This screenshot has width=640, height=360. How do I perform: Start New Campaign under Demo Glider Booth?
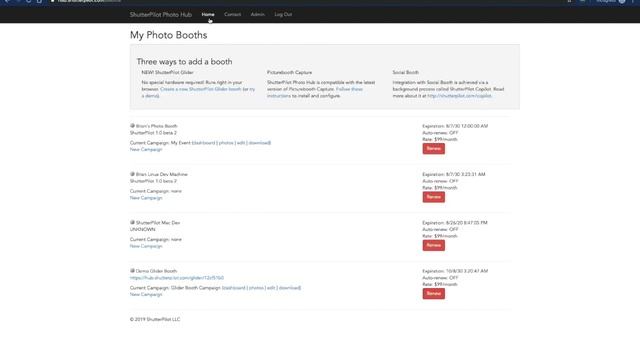pos(146,294)
